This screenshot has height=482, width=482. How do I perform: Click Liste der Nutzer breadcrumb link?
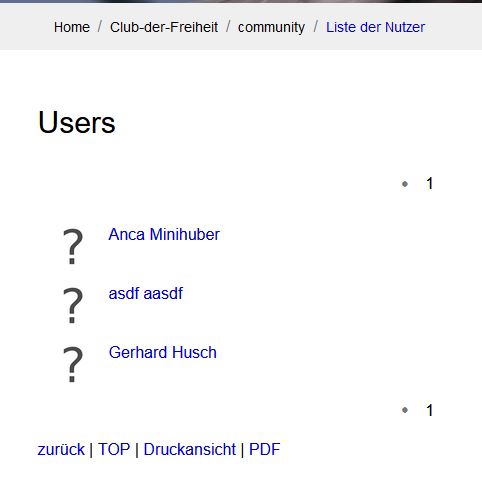[375, 27]
